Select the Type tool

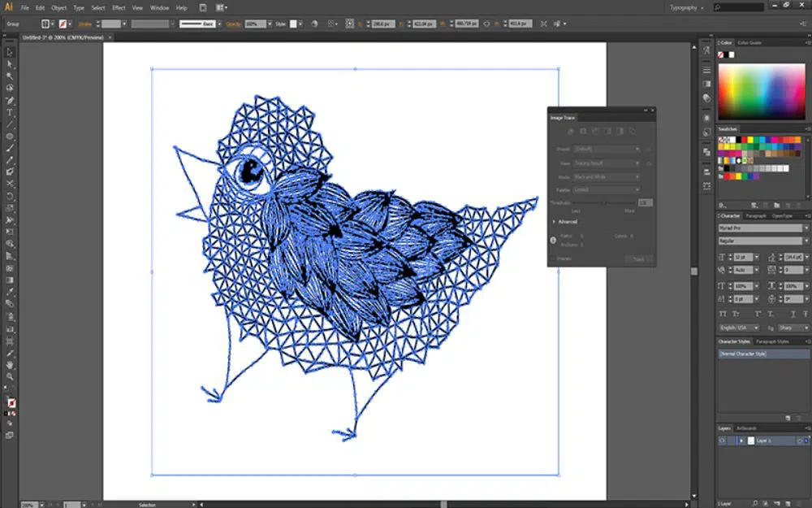point(10,112)
